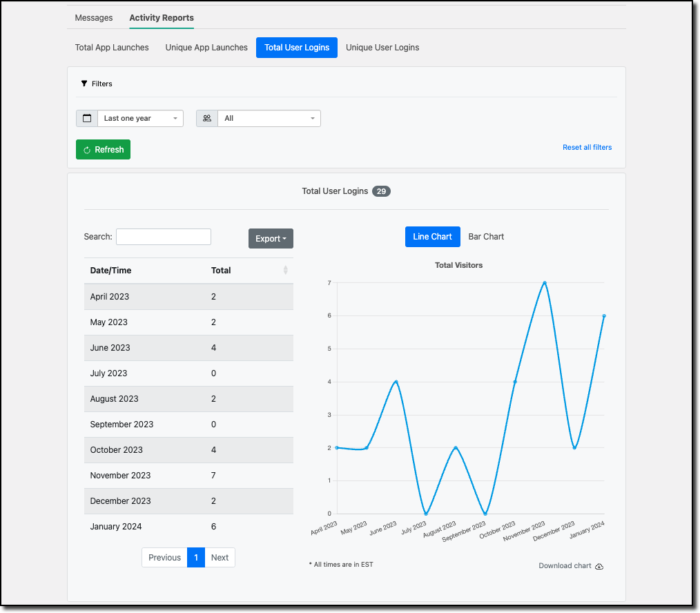Click the 29 total logins badge
Screen dimensions: 700x613
381,191
